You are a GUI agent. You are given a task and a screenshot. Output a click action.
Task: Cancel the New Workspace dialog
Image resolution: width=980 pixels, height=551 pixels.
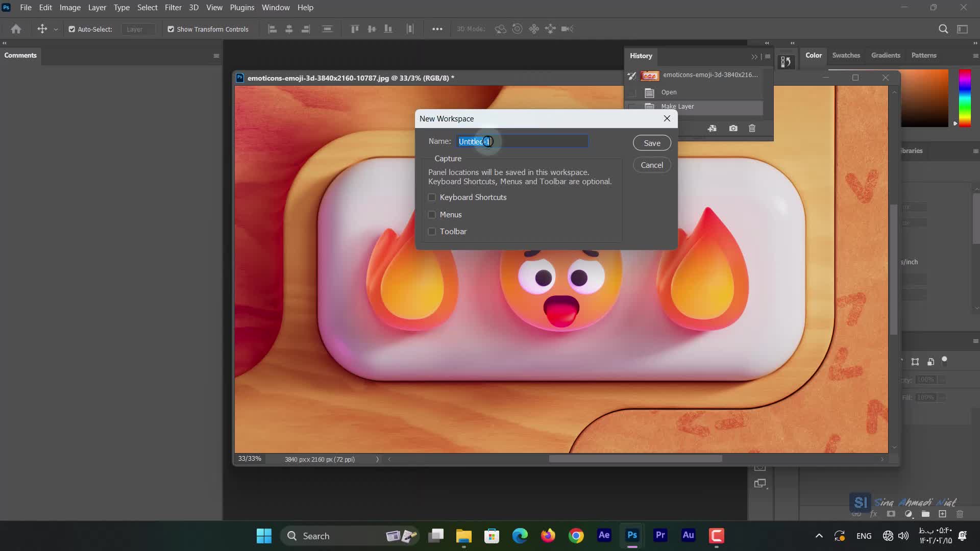652,165
